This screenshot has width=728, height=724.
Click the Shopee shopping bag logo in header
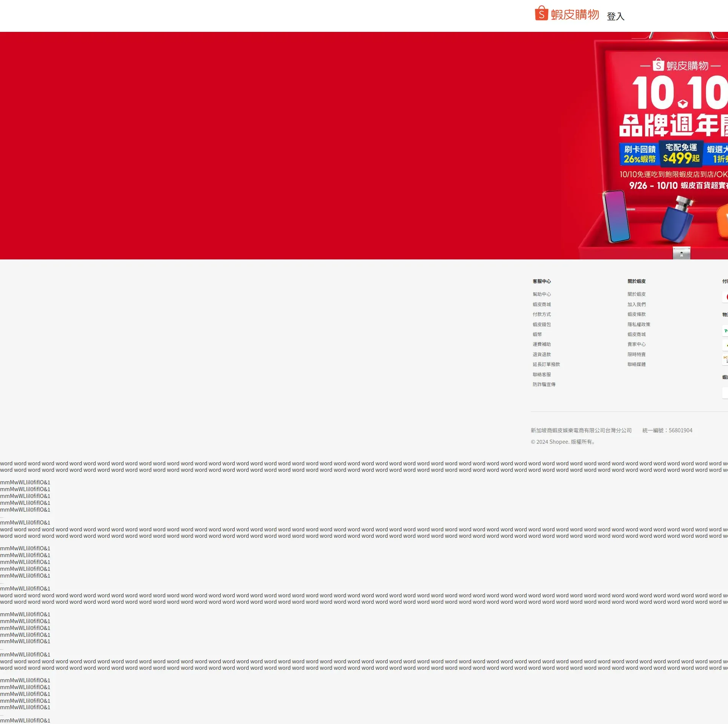coord(541,13)
